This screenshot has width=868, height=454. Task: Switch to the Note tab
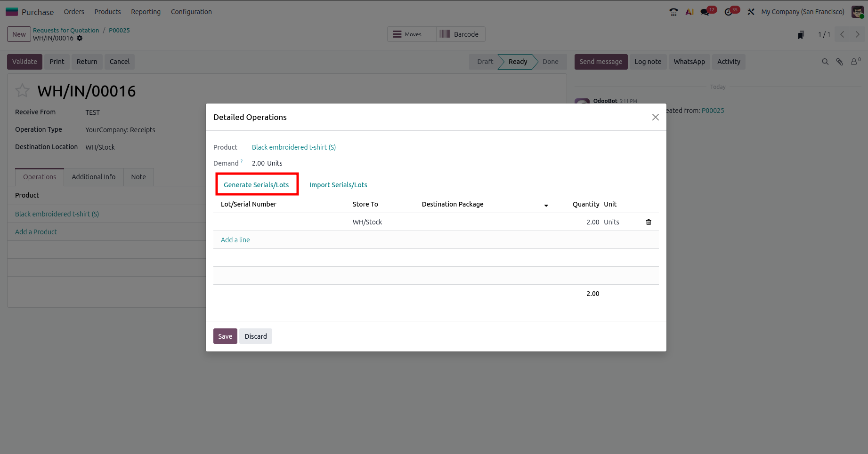tap(138, 177)
